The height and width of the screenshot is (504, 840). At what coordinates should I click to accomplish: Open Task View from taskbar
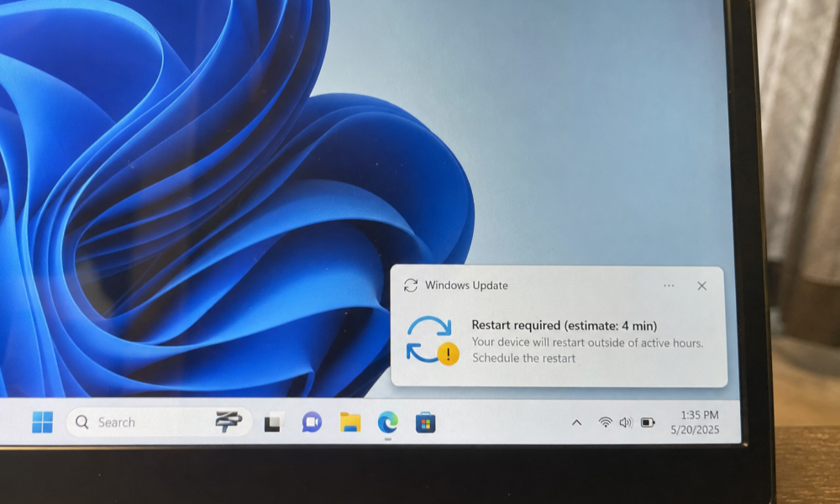click(274, 423)
